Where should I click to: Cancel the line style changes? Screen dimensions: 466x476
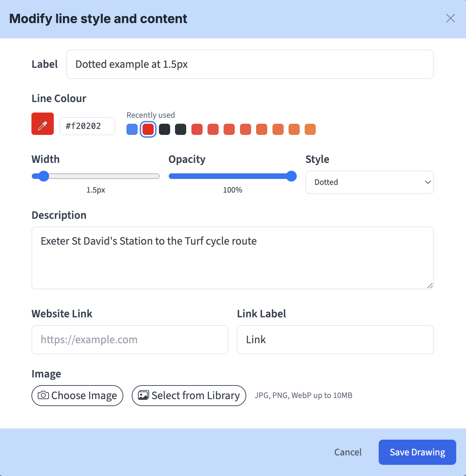click(x=348, y=452)
